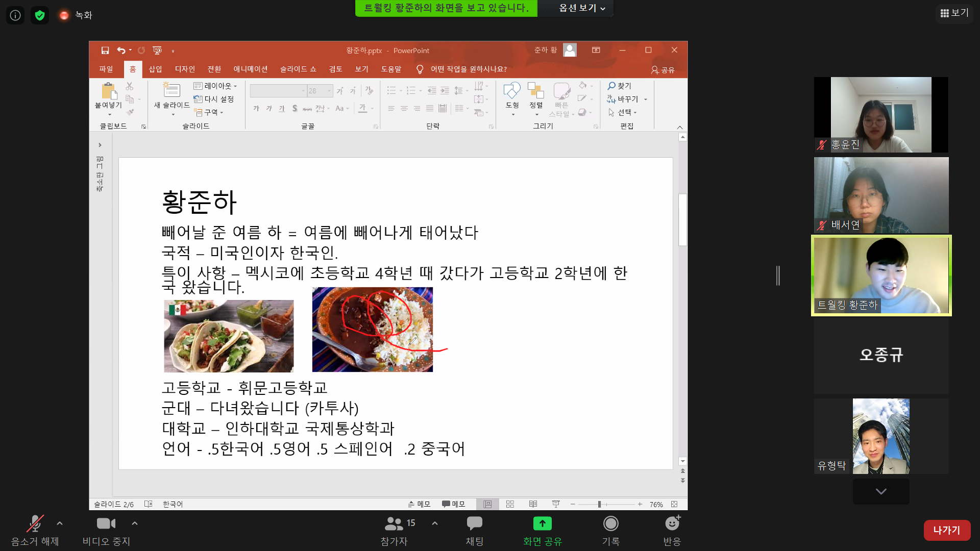Click the video panel resize handle
Image resolution: width=980 pixels, height=551 pixels.
pos(778,275)
